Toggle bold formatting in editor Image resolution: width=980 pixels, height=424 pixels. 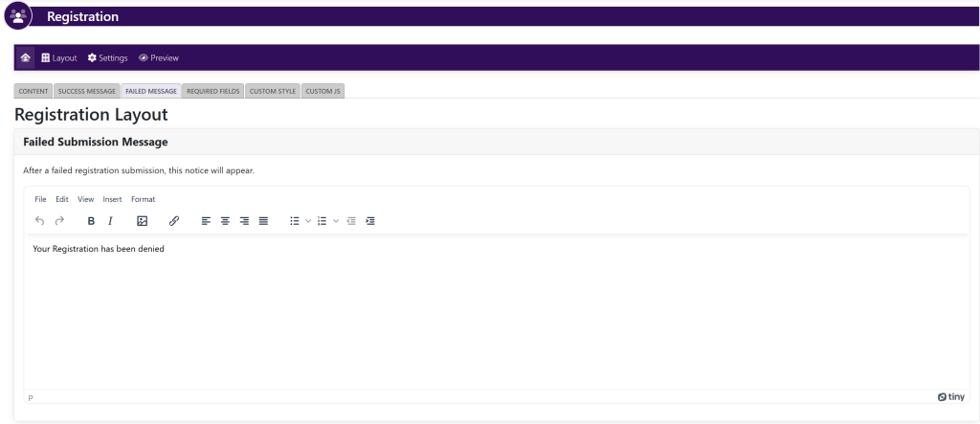91,221
